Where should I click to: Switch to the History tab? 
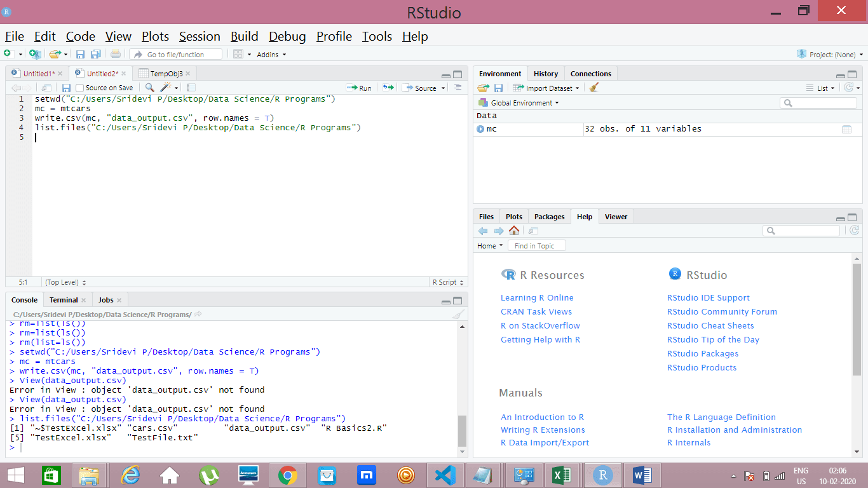(x=546, y=74)
